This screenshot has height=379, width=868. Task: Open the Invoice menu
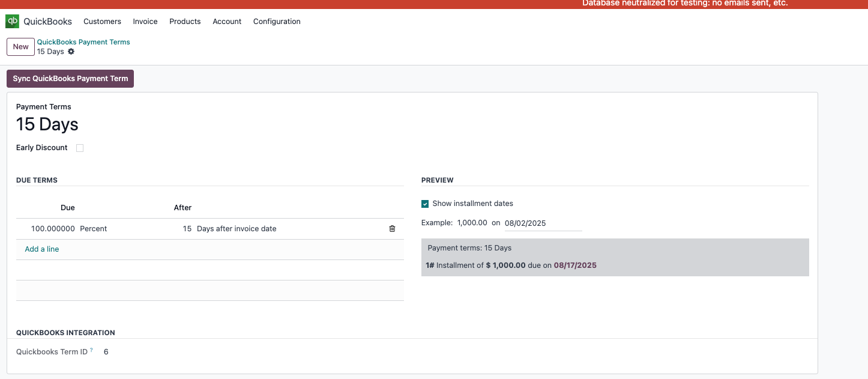click(145, 21)
